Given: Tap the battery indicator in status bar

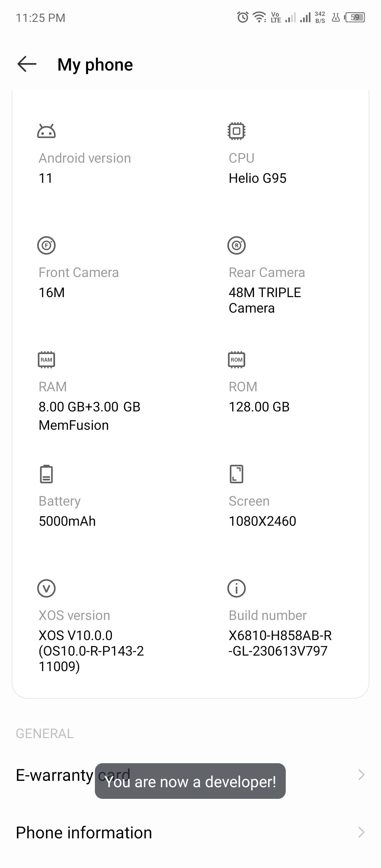Looking at the screenshot, I should [355, 17].
